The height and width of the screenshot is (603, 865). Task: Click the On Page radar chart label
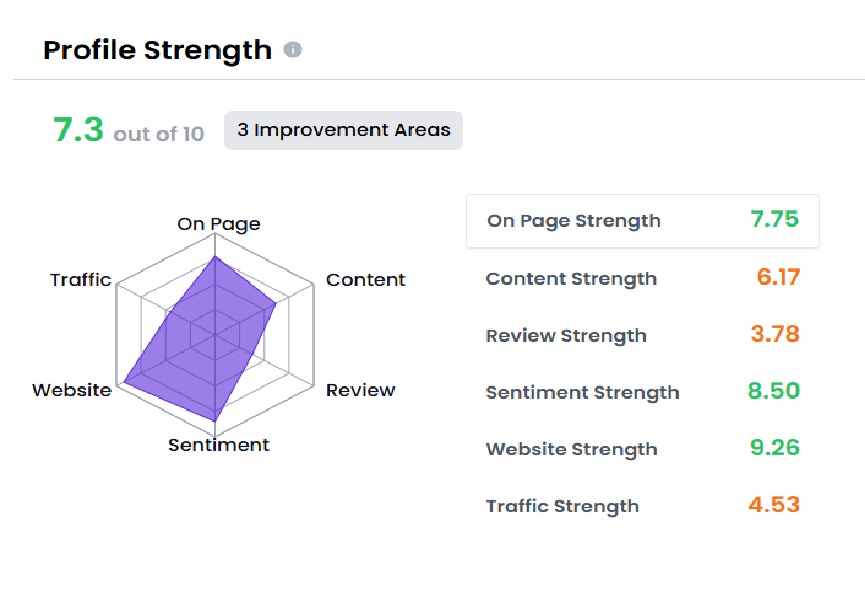219,224
